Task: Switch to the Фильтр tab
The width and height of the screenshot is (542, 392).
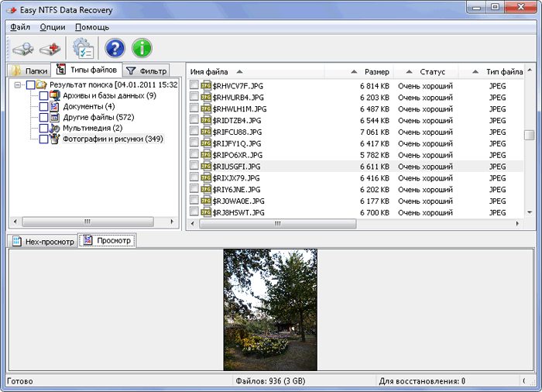Action: pos(147,70)
